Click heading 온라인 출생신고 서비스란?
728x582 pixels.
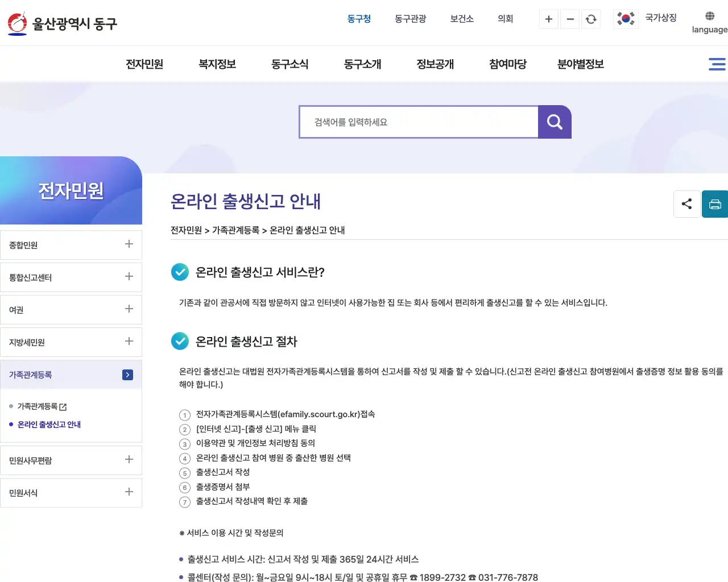260,272
